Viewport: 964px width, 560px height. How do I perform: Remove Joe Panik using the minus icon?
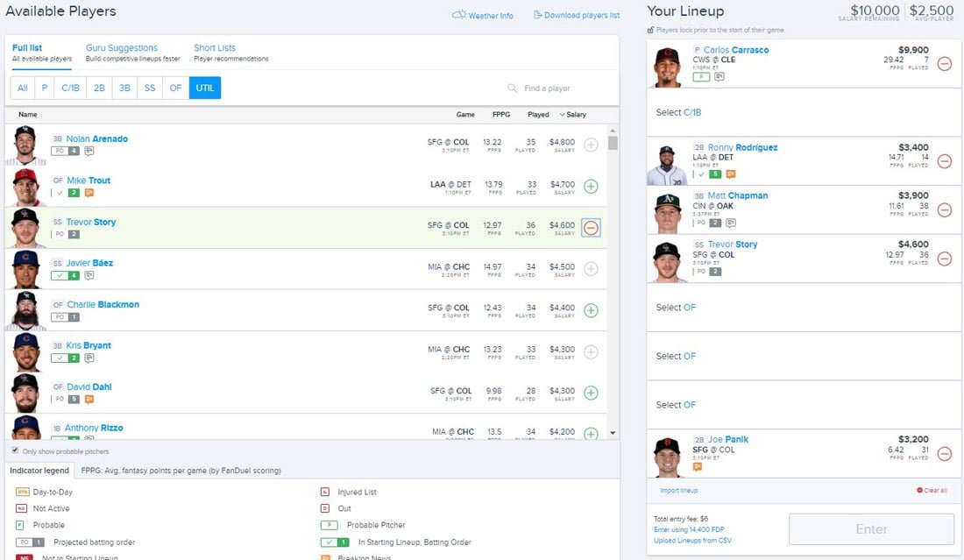pos(945,454)
